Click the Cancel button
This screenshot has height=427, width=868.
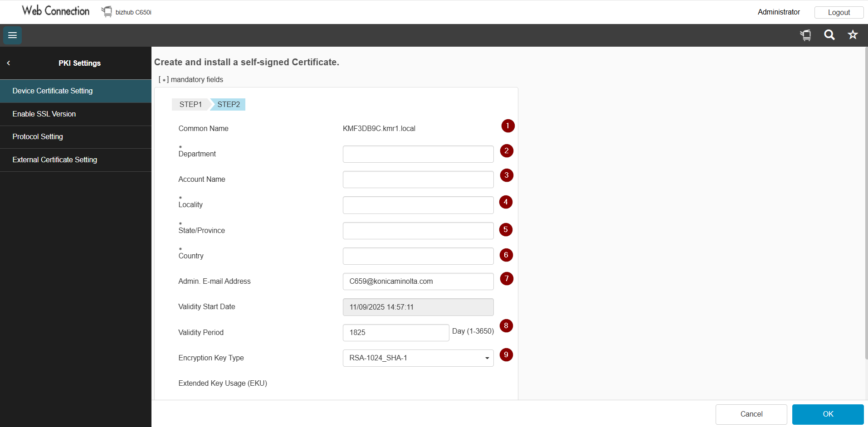[751, 414]
